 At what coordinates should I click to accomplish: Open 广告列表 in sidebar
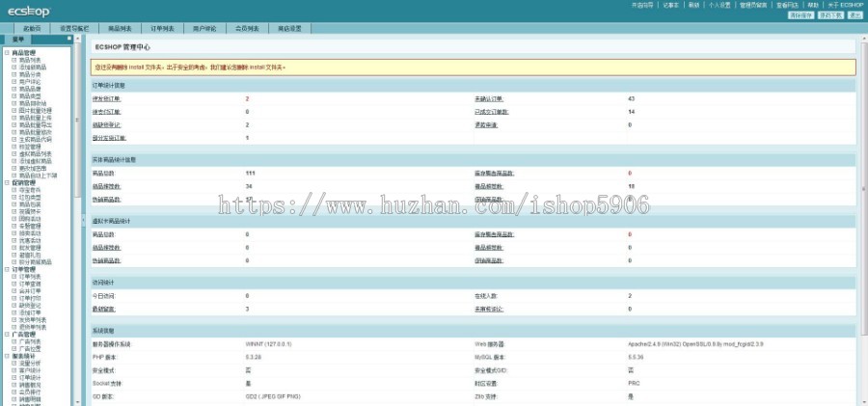[x=30, y=341]
